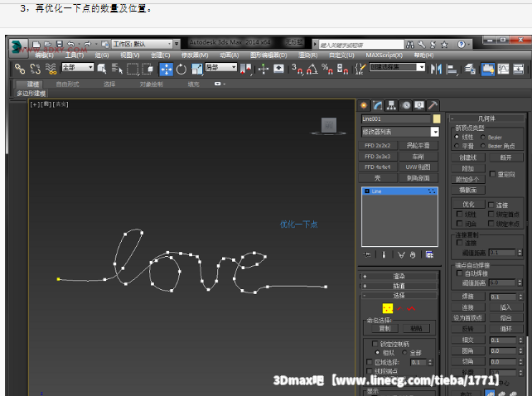532x396 pixels.
Task: Click the Rectangular Selection Region icon
Action: point(133,69)
